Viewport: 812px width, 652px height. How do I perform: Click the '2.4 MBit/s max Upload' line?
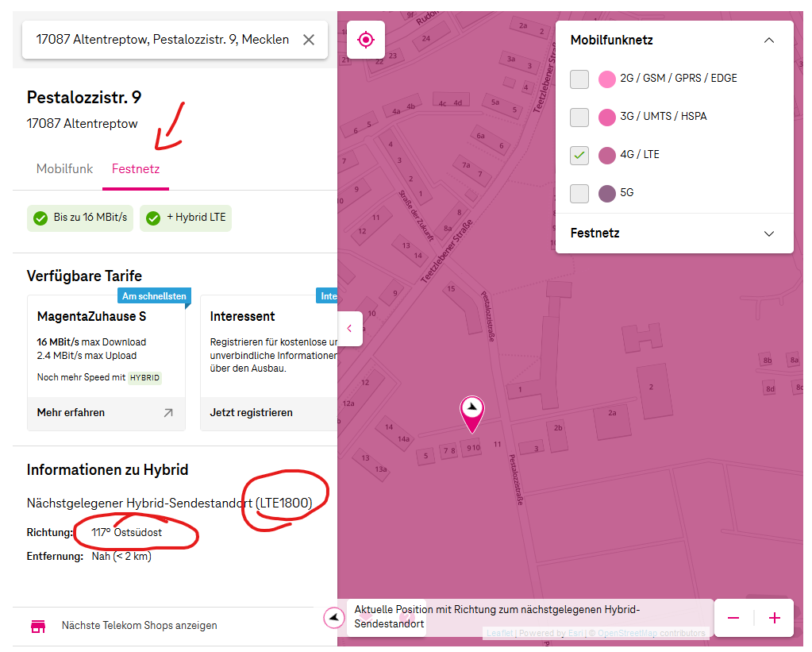coord(87,356)
